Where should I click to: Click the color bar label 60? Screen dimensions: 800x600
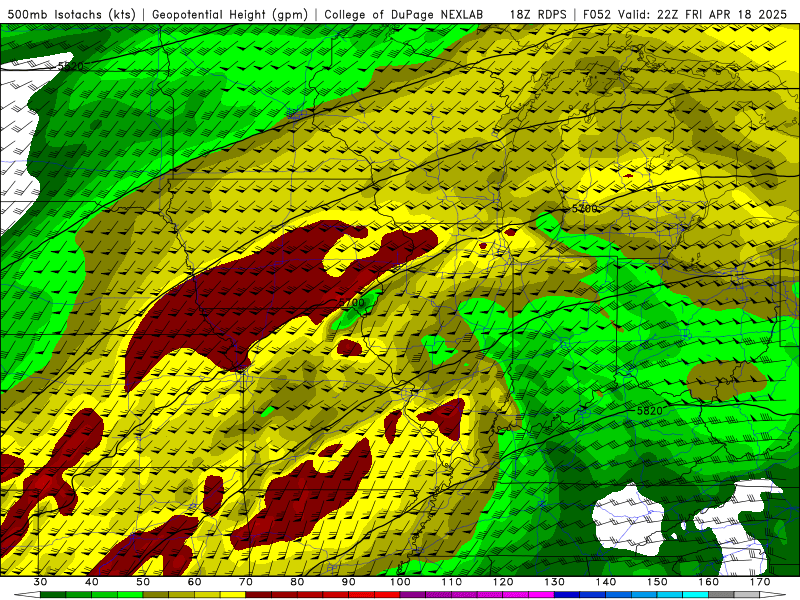194,582
